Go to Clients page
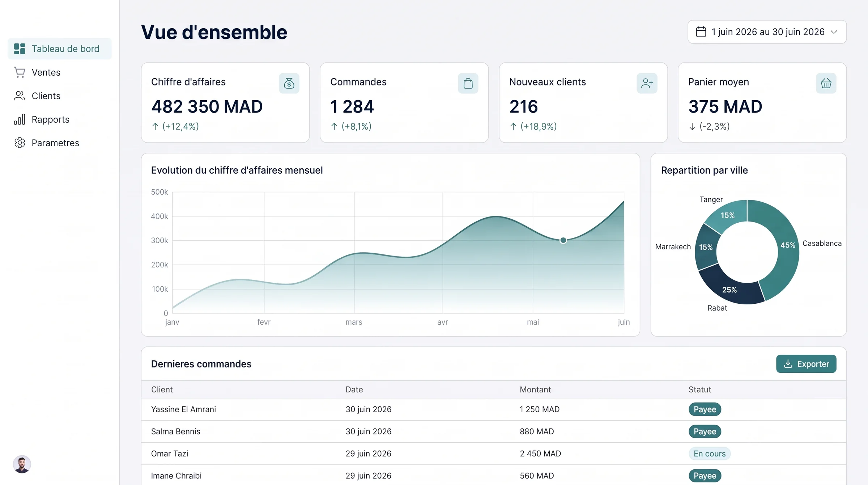The height and width of the screenshot is (485, 868). 60,96
